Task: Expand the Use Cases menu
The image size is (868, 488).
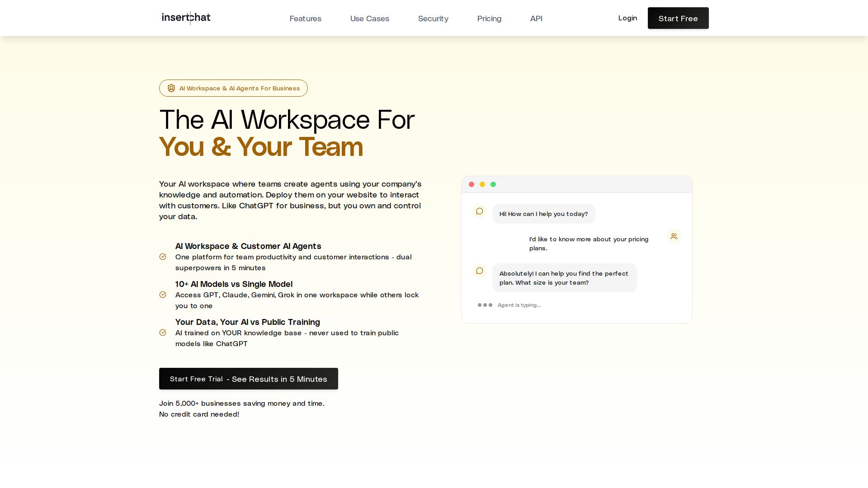Action: (x=369, y=19)
